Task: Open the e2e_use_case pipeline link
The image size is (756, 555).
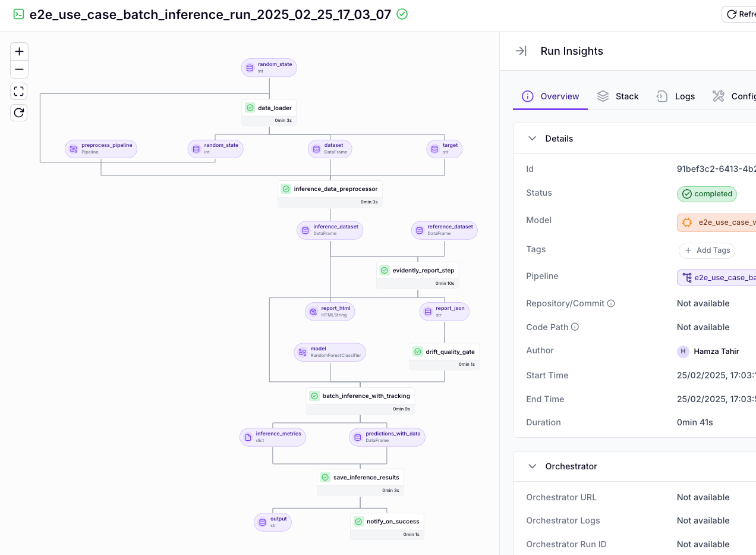Action: (717, 278)
